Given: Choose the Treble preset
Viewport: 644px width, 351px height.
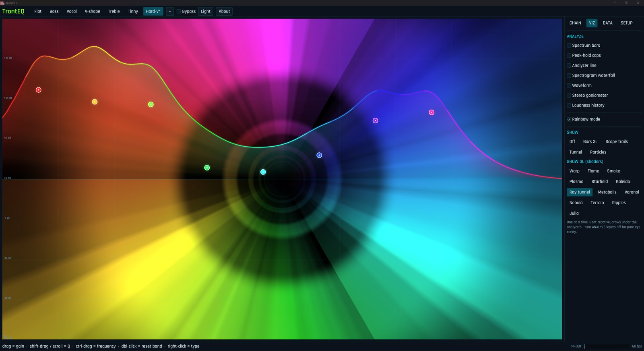Looking at the screenshot, I should 114,11.
